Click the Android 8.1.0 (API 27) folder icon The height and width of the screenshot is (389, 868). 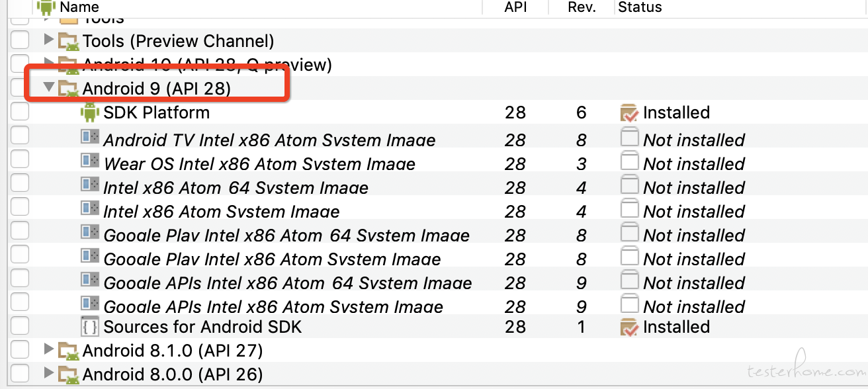click(x=68, y=350)
